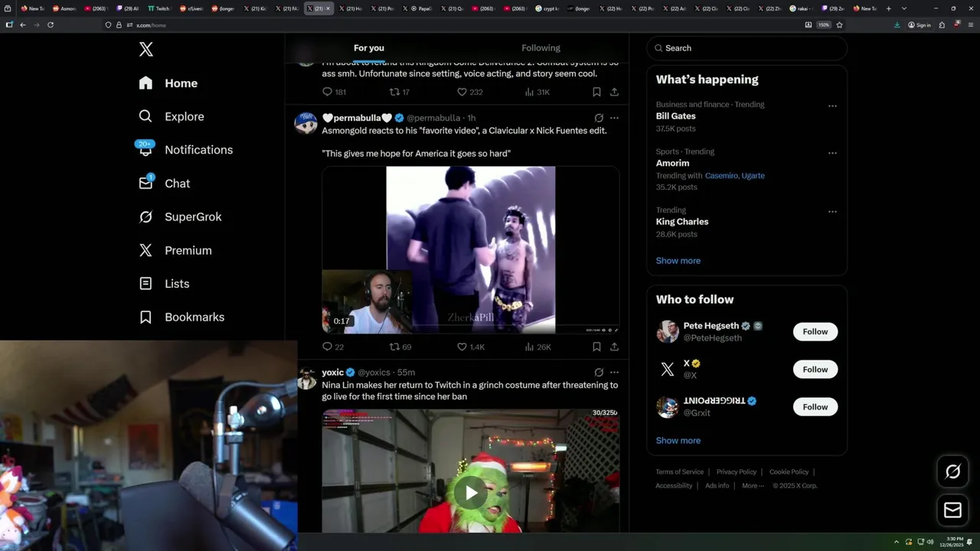Show hidden system tray icons

[898, 542]
